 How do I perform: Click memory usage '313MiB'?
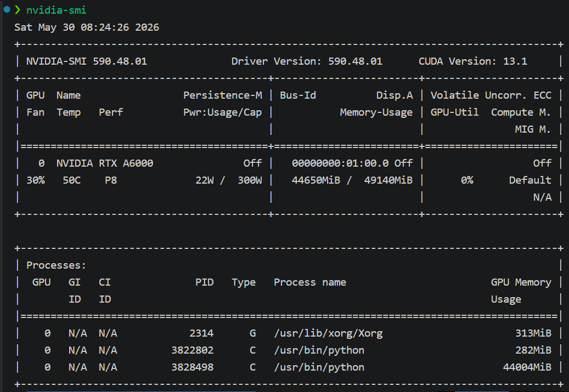(533, 333)
